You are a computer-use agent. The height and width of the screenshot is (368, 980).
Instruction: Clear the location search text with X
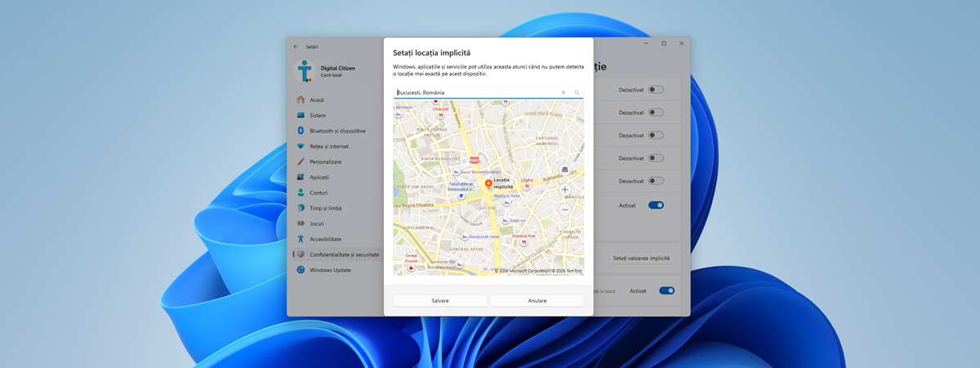pyautogui.click(x=563, y=92)
